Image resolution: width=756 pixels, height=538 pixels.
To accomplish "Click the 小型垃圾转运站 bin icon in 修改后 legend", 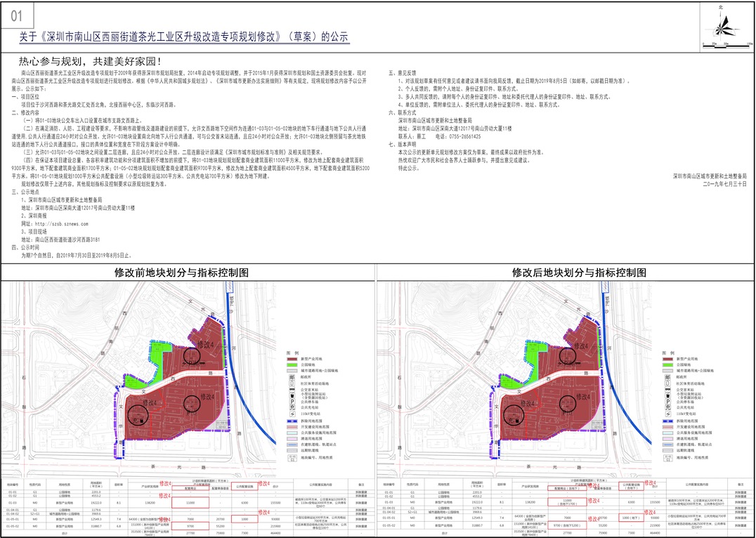I will (x=667, y=395).
